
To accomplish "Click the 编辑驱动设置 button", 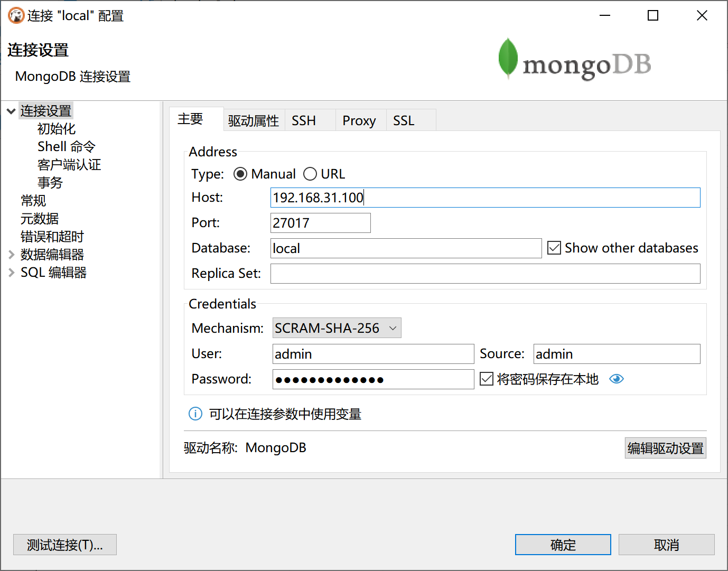I will (666, 448).
